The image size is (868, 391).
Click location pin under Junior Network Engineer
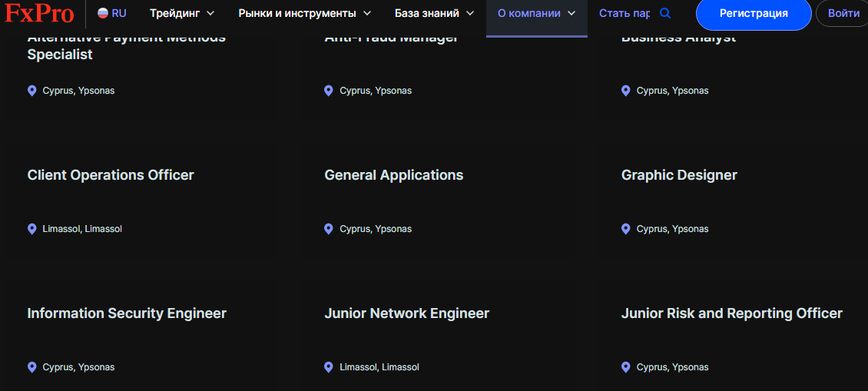pyautogui.click(x=329, y=367)
